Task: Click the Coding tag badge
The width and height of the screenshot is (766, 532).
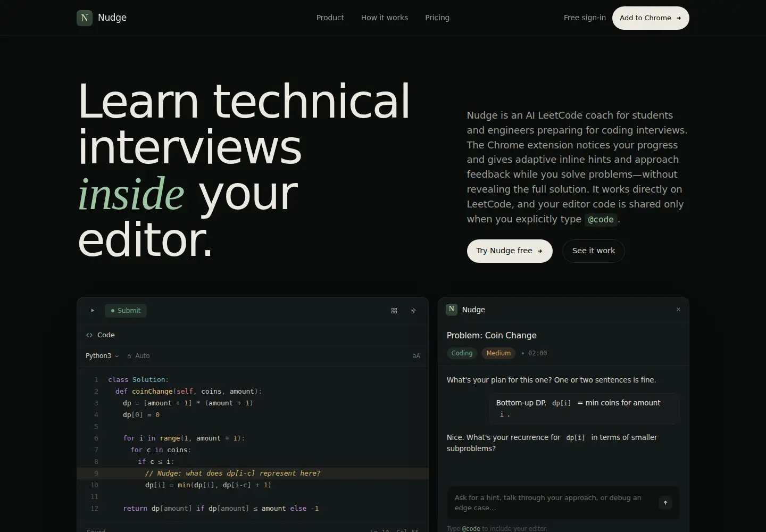Action: tap(462, 353)
